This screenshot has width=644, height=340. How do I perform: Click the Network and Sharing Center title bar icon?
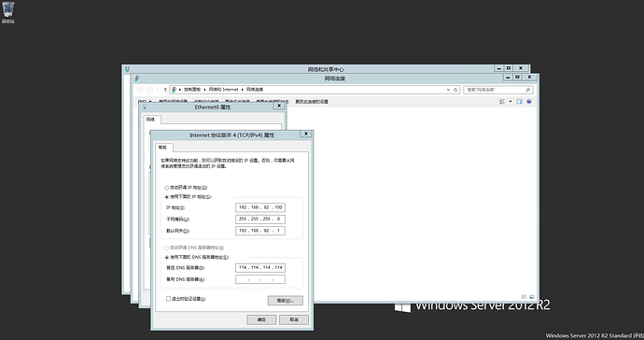tap(127, 69)
